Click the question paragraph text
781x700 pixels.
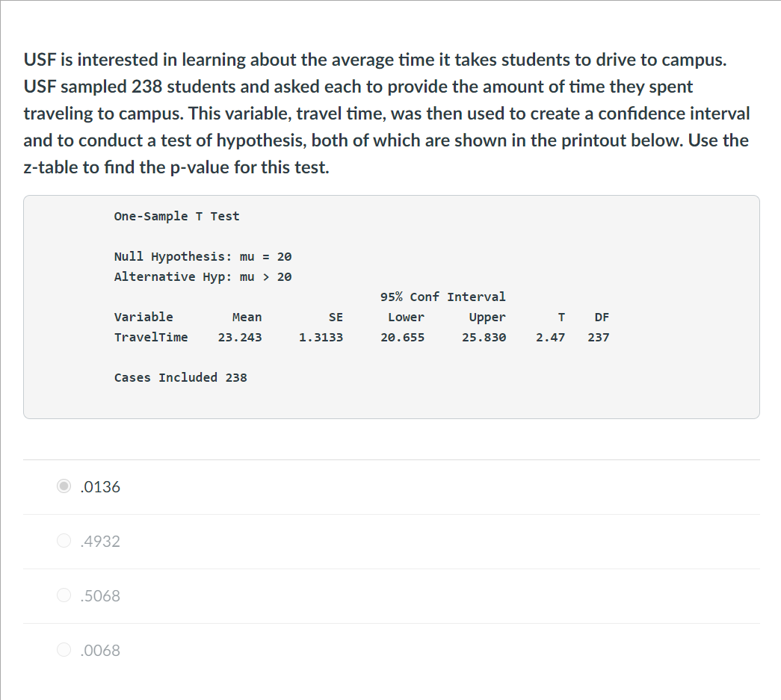point(386,113)
